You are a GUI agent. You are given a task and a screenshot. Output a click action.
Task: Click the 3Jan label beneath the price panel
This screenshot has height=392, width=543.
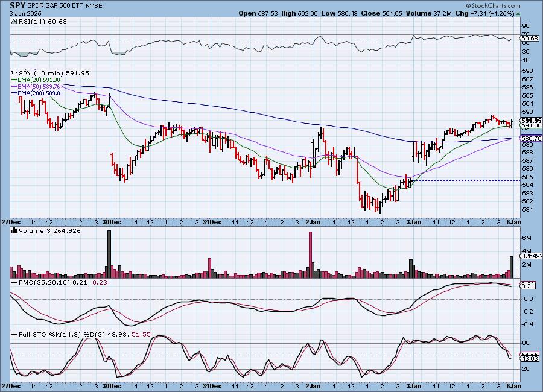[x=414, y=222]
